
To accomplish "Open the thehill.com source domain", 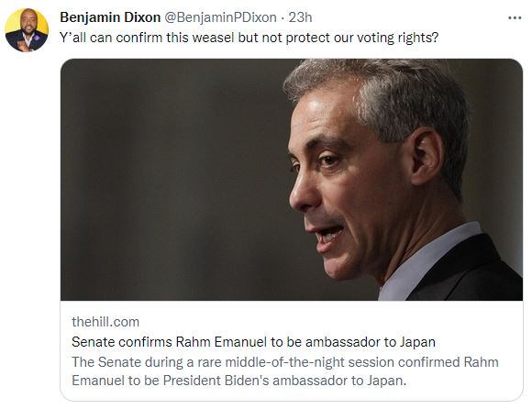I will (105, 322).
